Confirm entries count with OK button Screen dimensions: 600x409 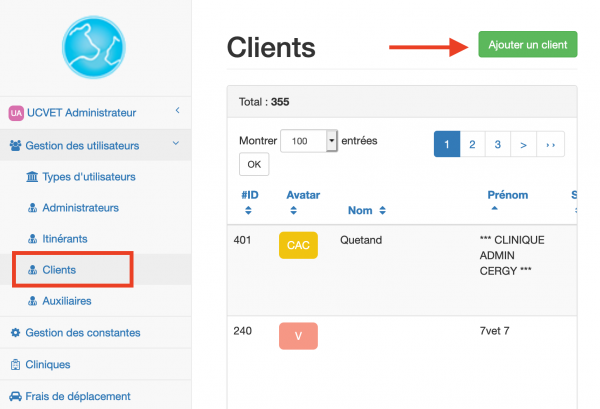click(x=254, y=164)
